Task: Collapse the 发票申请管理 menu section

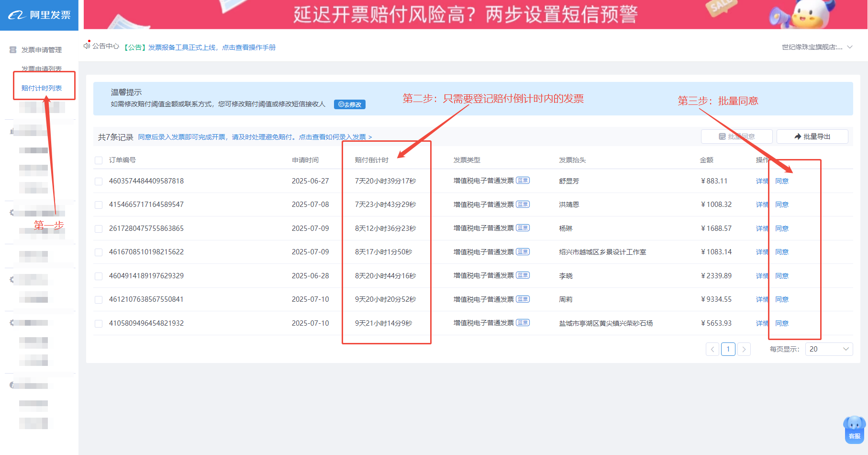Action: tap(41, 50)
